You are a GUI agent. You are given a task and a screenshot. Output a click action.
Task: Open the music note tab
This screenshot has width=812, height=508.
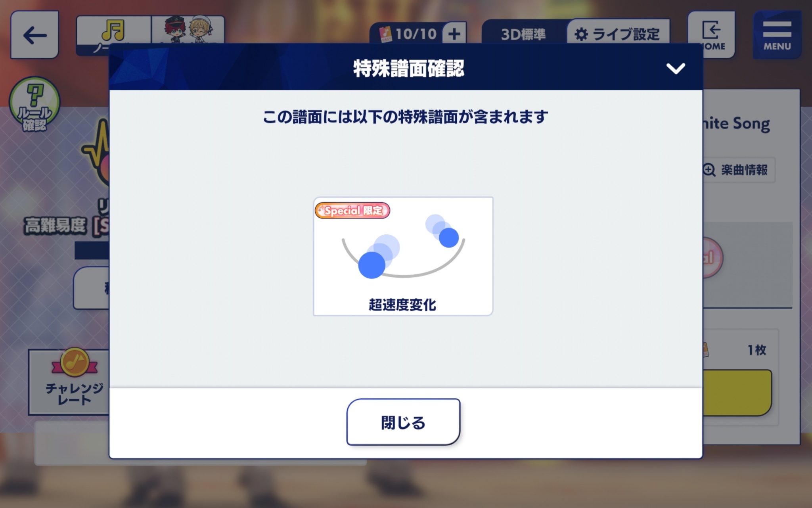(113, 33)
